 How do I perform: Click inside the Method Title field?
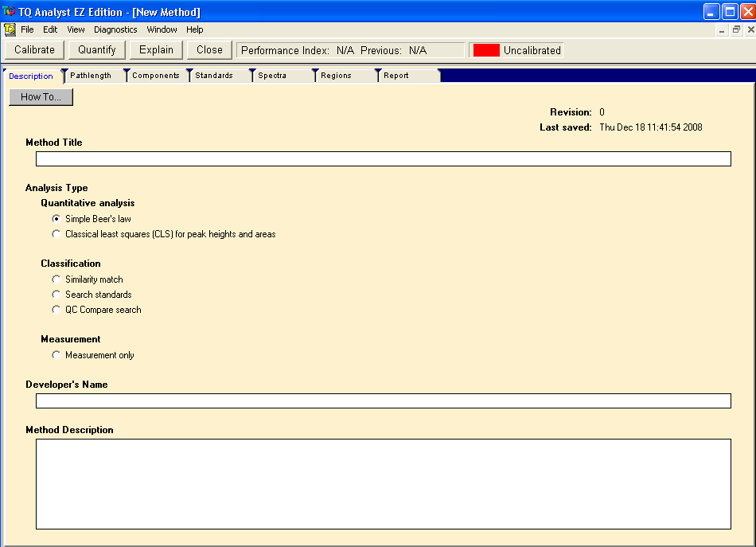coord(384,158)
